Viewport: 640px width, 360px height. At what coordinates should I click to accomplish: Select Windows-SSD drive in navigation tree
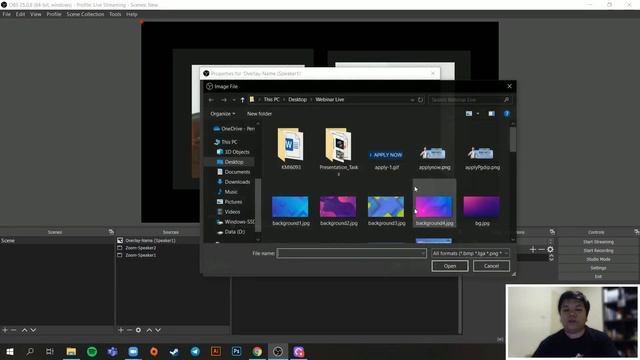click(x=236, y=222)
